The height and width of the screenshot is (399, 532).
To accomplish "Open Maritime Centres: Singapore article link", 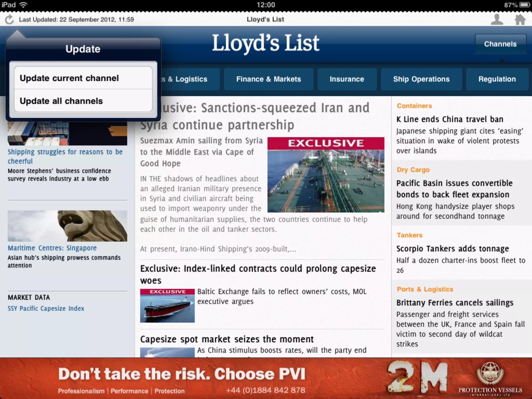I will pyautogui.click(x=52, y=248).
